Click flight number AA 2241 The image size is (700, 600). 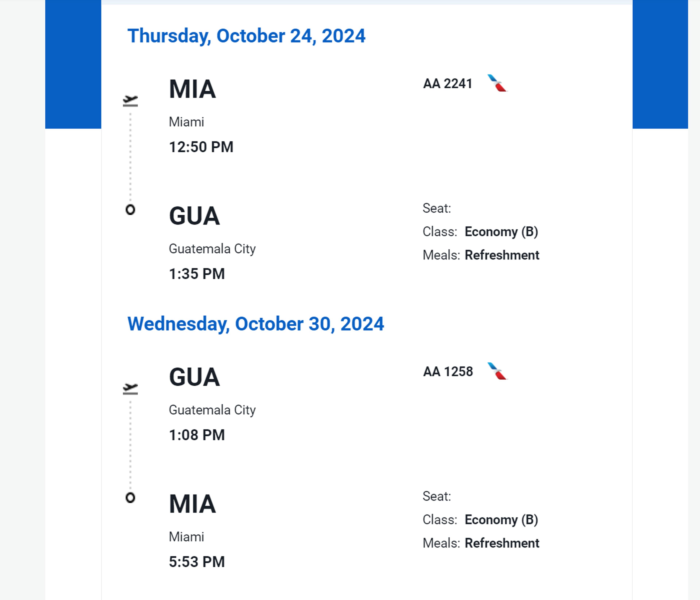(447, 84)
